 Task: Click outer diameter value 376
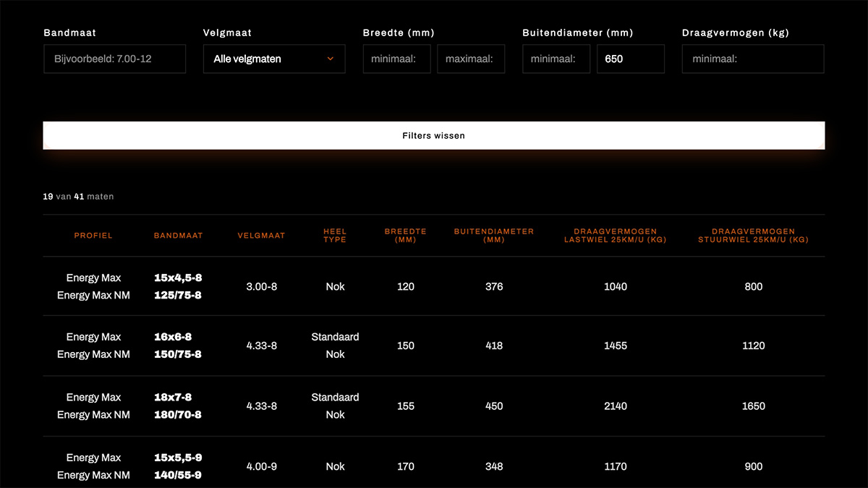point(494,287)
